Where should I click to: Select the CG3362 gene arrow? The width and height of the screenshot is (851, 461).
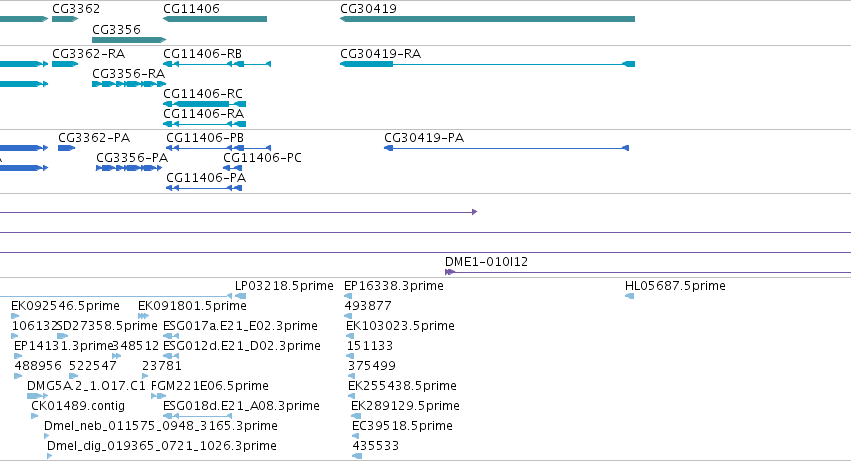(65, 19)
